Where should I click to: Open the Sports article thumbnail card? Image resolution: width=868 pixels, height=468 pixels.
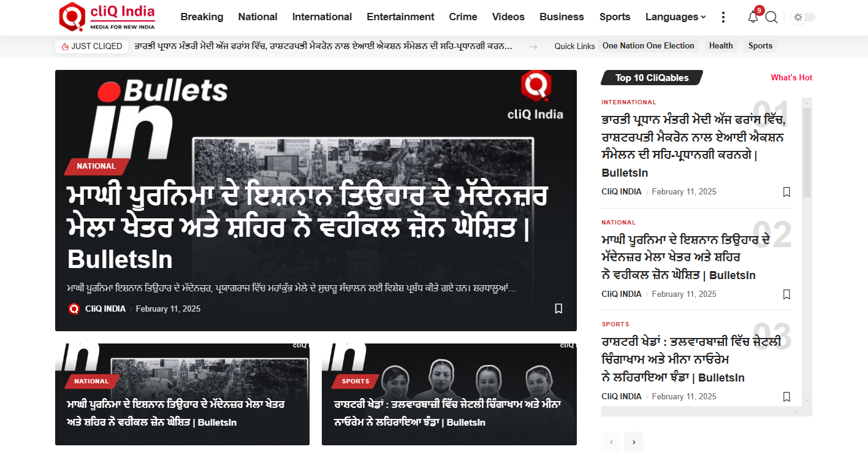(449, 394)
